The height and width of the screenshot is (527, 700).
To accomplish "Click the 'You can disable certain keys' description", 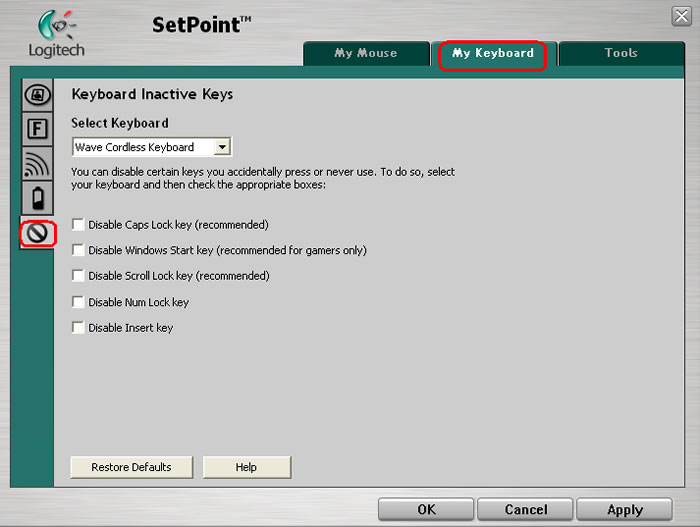I will 263,178.
